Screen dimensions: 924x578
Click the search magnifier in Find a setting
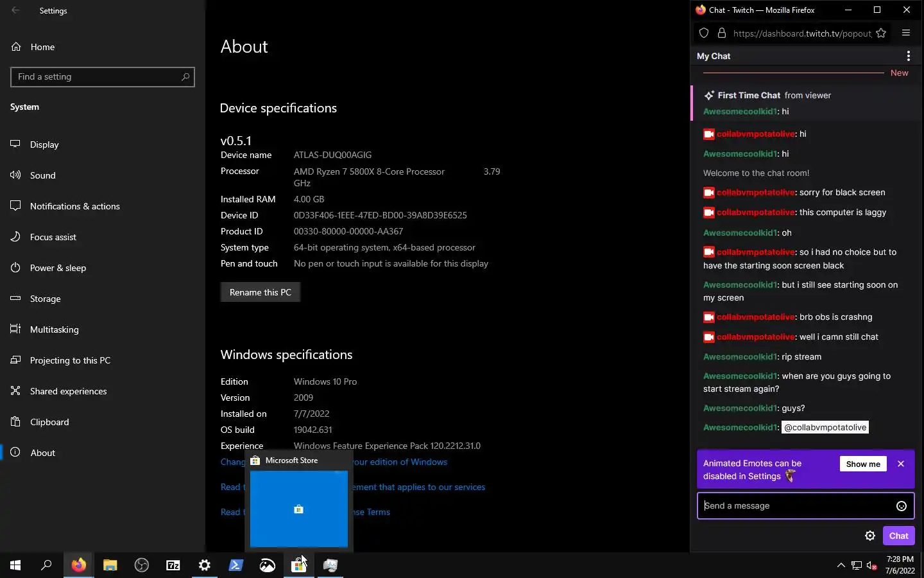185,76
